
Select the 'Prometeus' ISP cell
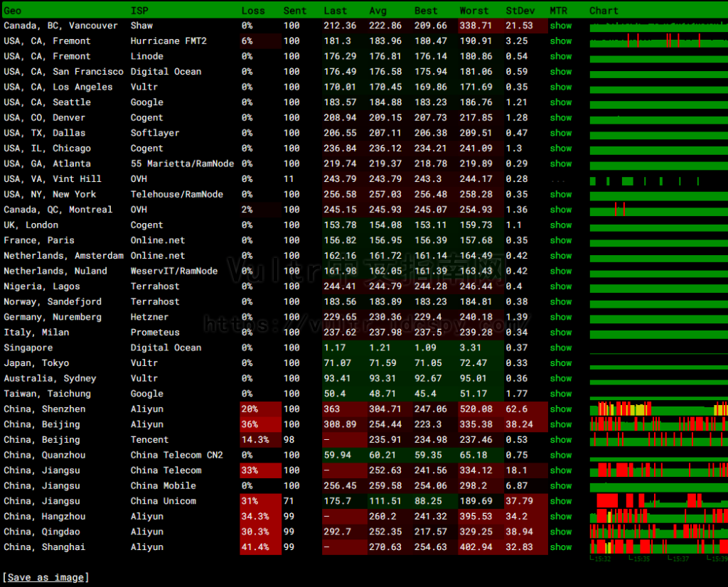[155, 333]
